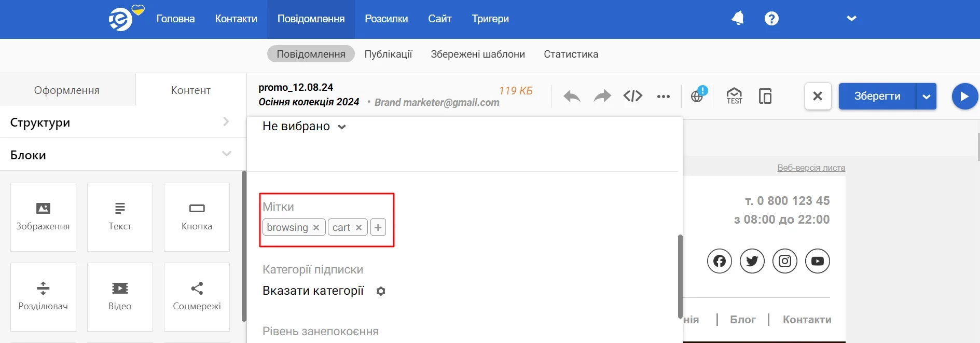
Task: Open subscription categories gear settings
Action: point(381,291)
